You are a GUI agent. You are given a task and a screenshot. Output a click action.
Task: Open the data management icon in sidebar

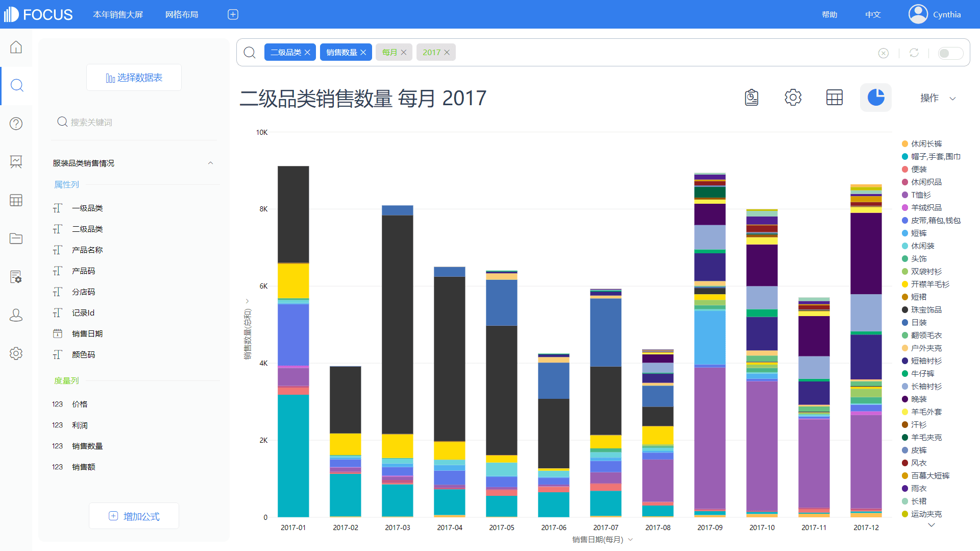pyautogui.click(x=16, y=277)
